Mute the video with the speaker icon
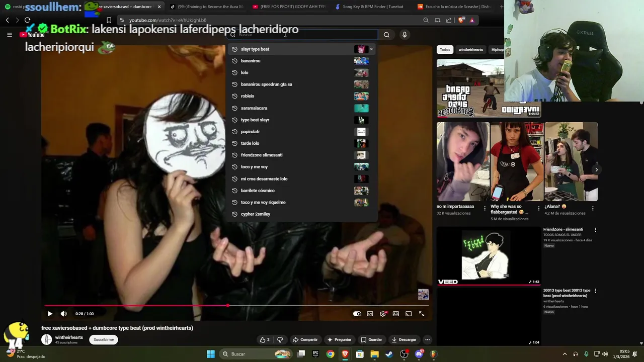Image resolution: width=644 pixels, height=362 pixels. tap(63, 314)
